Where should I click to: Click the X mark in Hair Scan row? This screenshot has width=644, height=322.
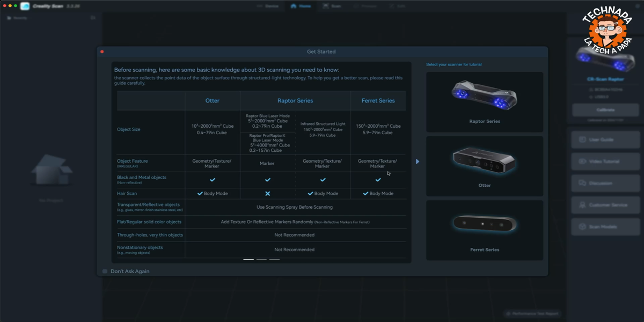click(268, 193)
